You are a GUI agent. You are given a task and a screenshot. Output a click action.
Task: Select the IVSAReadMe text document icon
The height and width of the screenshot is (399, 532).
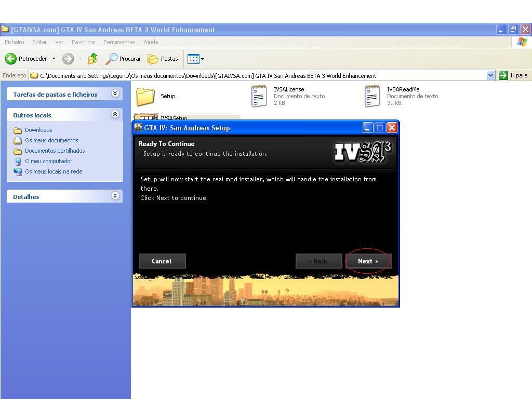372,96
